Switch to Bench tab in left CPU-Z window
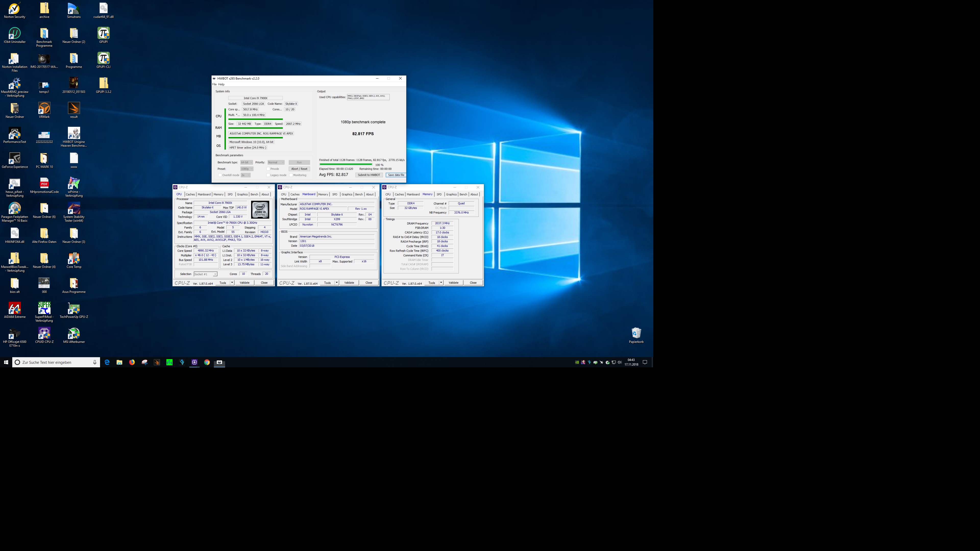The height and width of the screenshot is (551, 980). point(254,194)
